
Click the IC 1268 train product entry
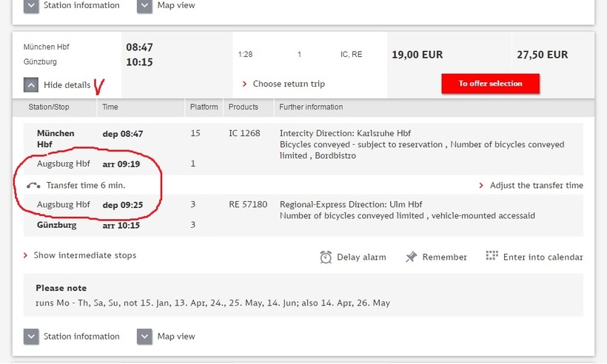245,134
